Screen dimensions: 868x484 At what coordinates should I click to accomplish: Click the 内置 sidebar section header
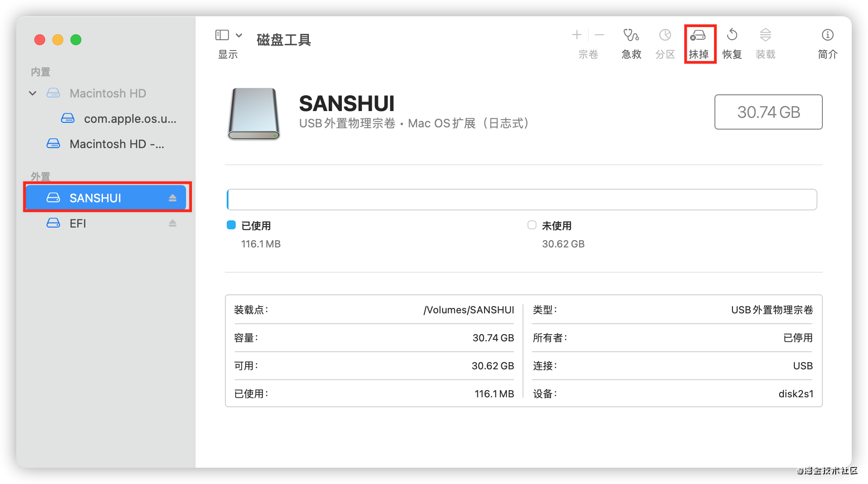[40, 72]
